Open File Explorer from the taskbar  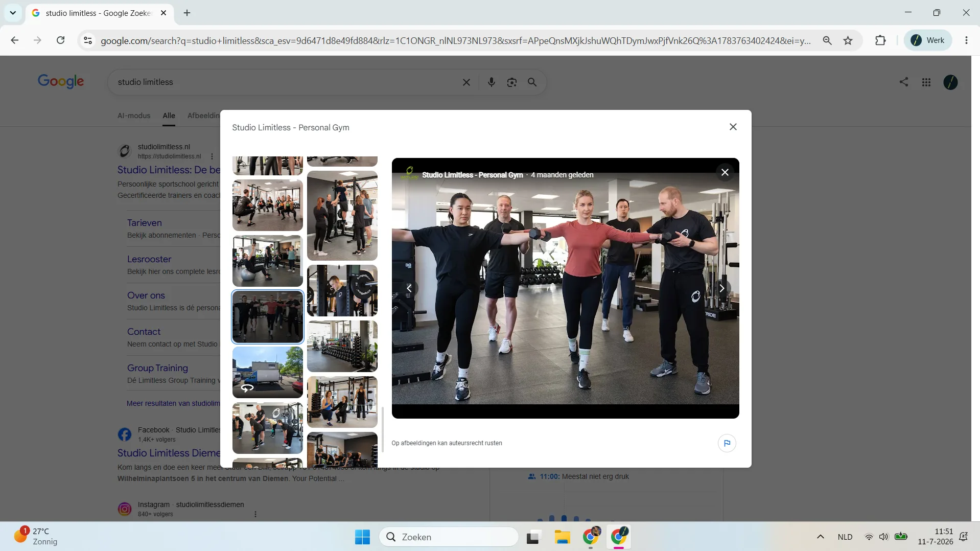pos(562,537)
